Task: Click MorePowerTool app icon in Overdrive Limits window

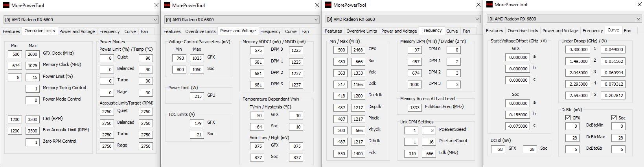Action: click(6, 5)
